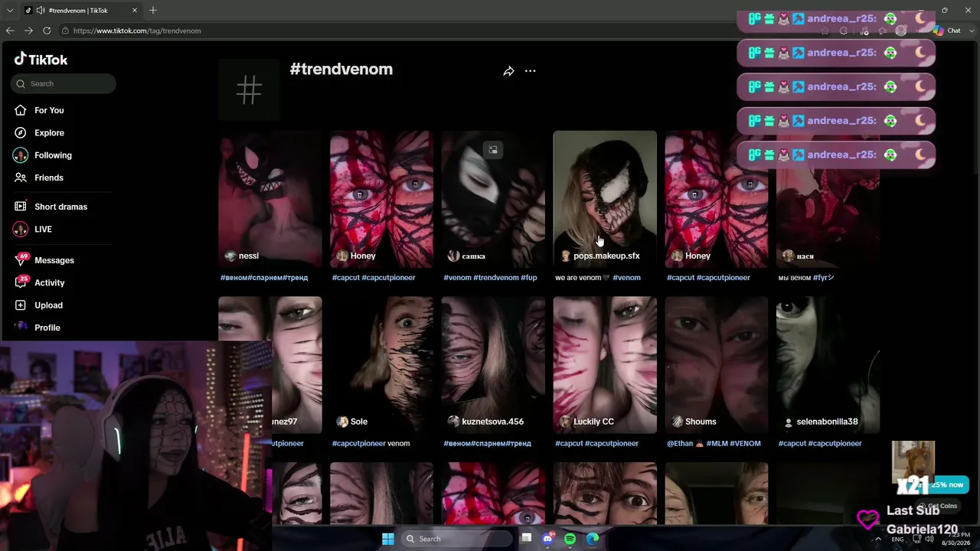980x551 pixels.
Task: Open more options for #trendvenom
Action: (x=530, y=71)
